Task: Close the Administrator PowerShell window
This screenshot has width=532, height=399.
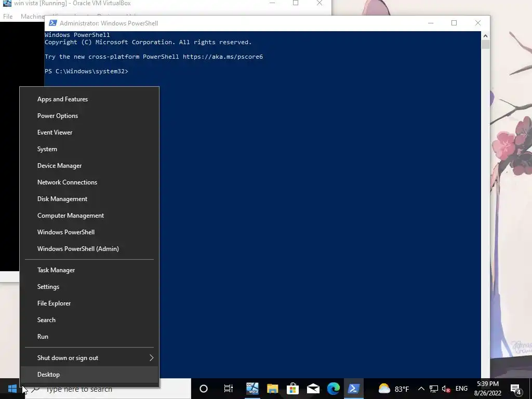Action: (478, 23)
